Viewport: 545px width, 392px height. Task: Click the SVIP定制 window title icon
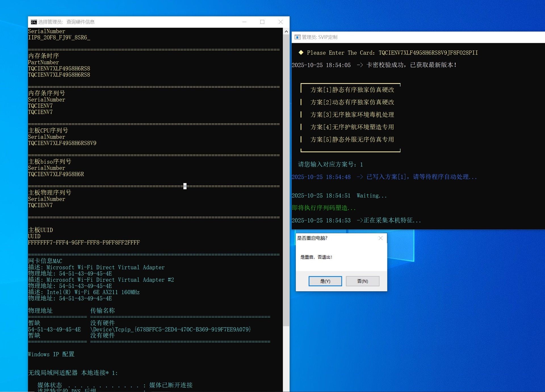pyautogui.click(x=297, y=37)
